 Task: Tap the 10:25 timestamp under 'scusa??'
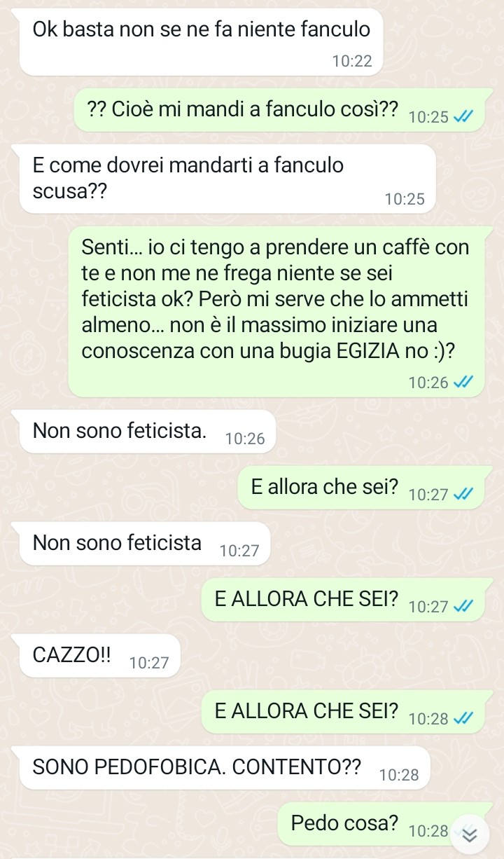pyautogui.click(x=405, y=199)
